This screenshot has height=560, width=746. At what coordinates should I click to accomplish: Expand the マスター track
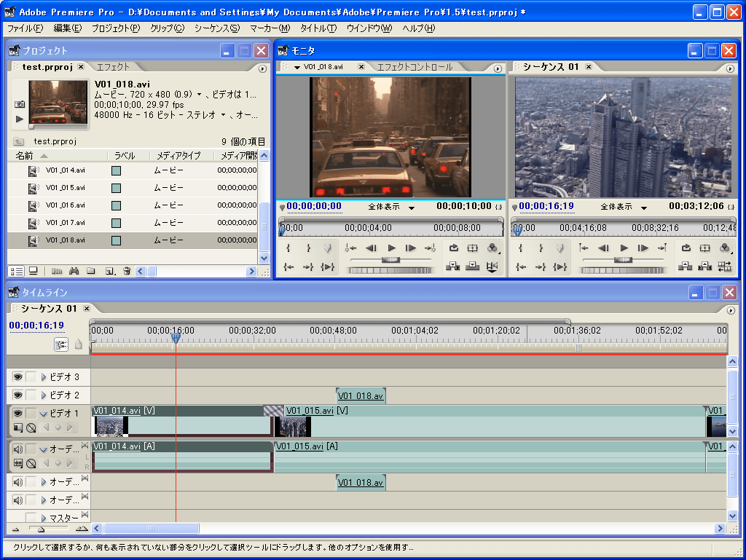[x=43, y=518]
